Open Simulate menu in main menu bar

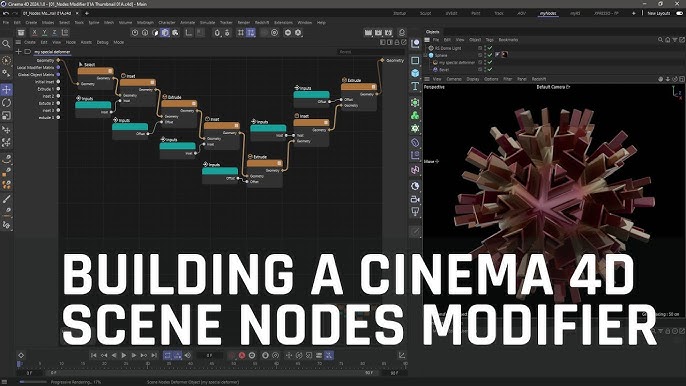coord(207,22)
